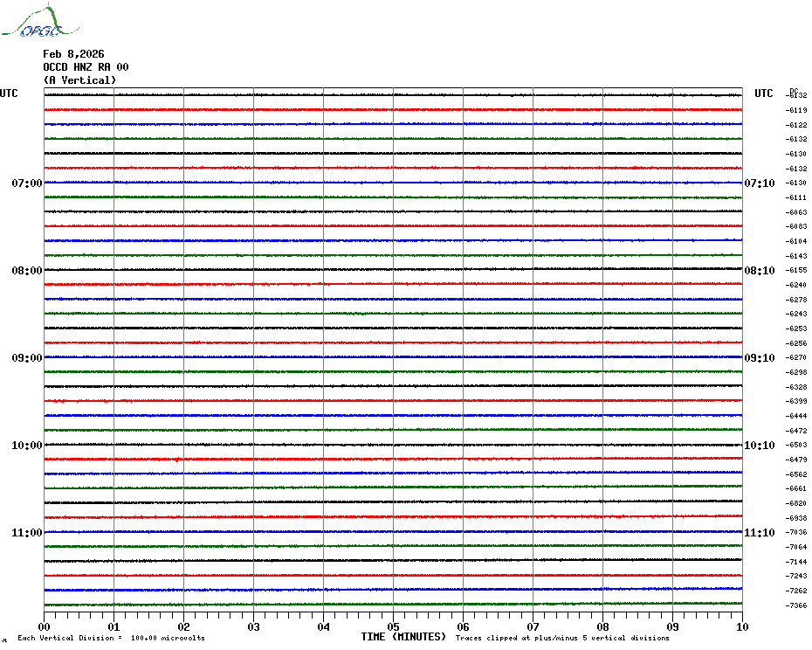Click the TIME (MINUTES) axis title
Image resolution: width=812 pixels, height=650 pixels.
(x=403, y=637)
